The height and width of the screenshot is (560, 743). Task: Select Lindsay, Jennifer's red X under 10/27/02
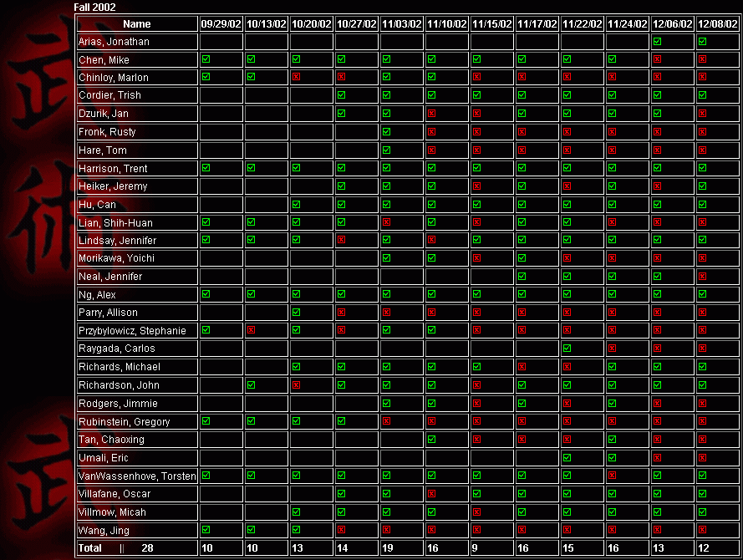(x=341, y=240)
